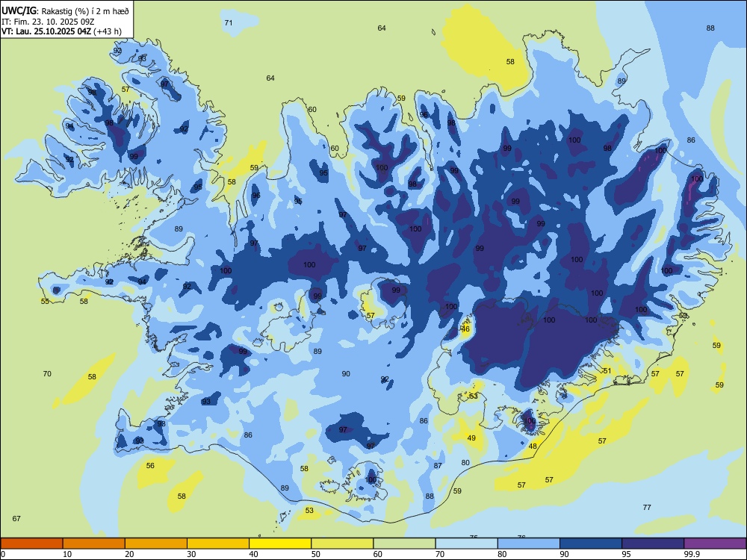Select the dark blue 90–95 legend swatch
747x560 pixels.
591,544
